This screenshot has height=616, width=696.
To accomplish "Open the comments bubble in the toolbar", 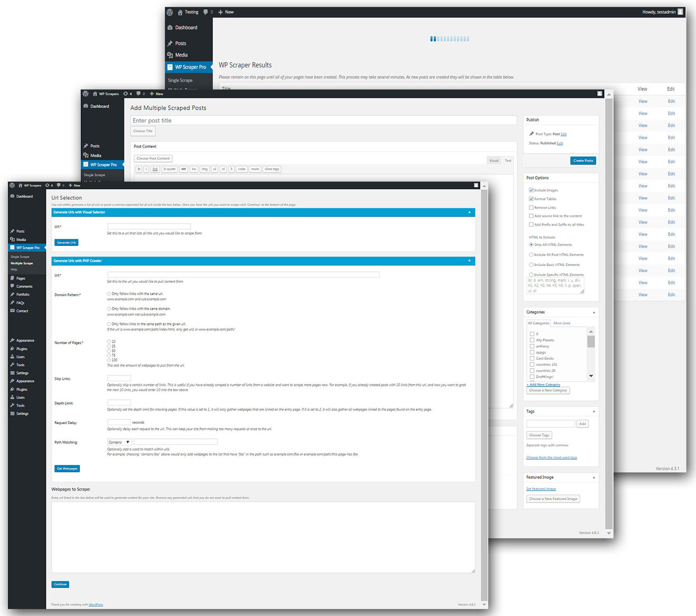I will (58, 185).
